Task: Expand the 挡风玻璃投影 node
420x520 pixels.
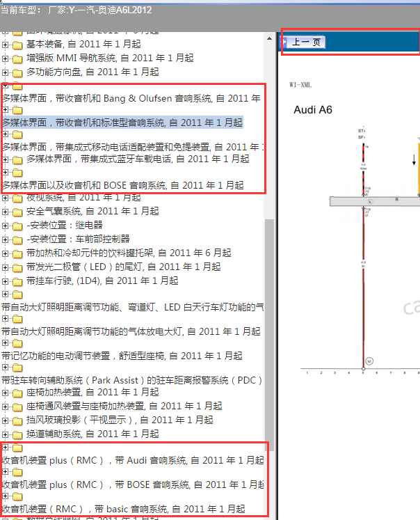Action: [x=5, y=420]
